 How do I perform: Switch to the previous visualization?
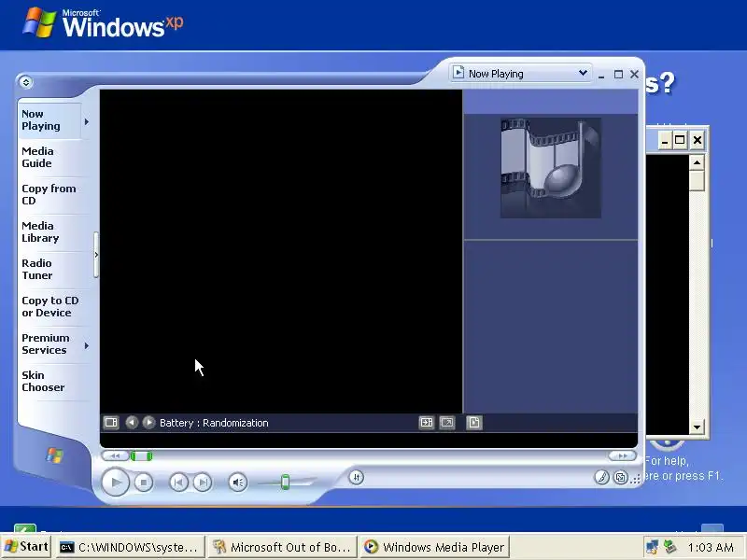pos(132,423)
